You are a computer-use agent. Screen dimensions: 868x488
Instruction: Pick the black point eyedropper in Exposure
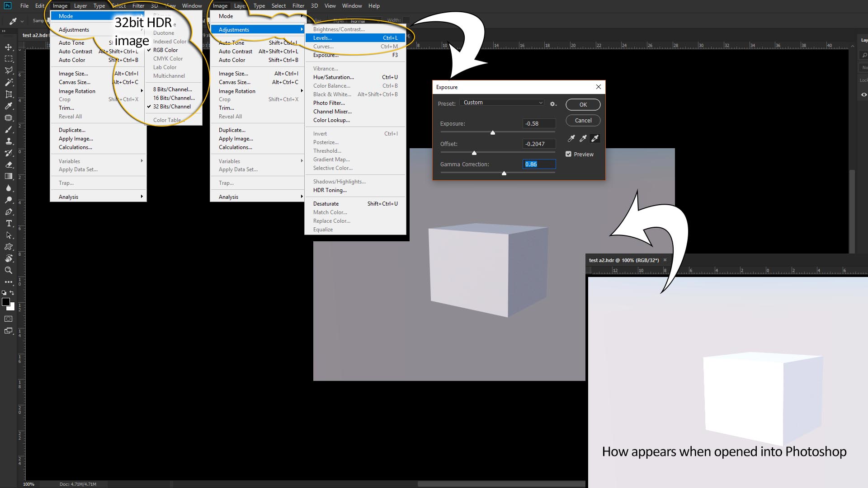(571, 138)
